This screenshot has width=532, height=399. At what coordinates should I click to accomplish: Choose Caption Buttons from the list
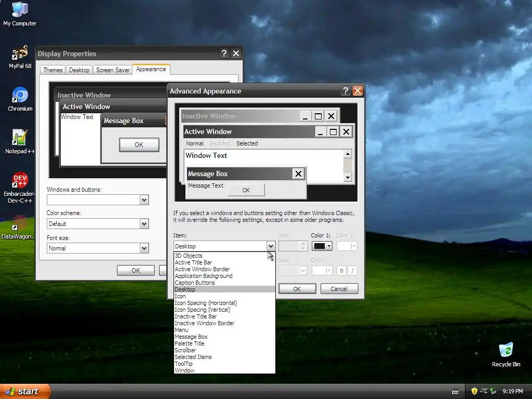coord(224,283)
